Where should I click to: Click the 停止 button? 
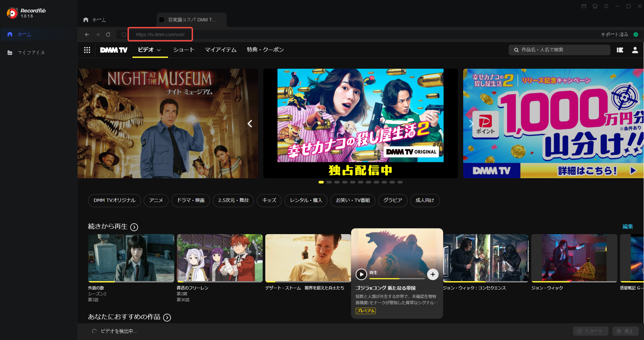click(x=625, y=331)
